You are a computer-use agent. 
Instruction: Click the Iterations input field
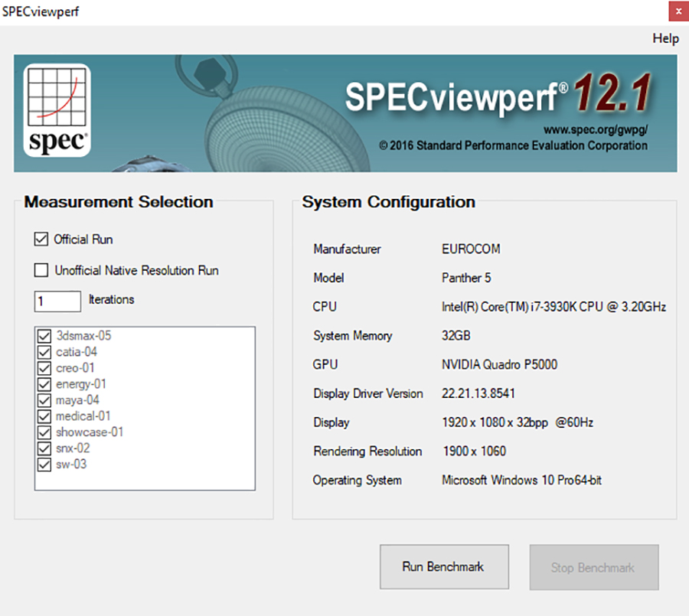[57, 301]
